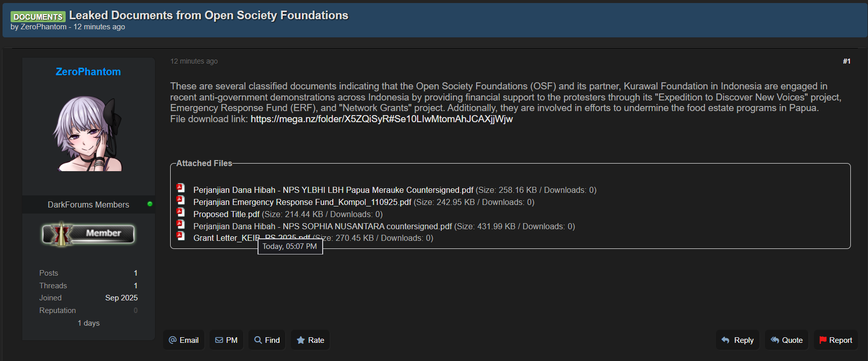Open ZeroPhantom's avatar image
The width and height of the screenshot is (868, 361).
[x=88, y=134]
